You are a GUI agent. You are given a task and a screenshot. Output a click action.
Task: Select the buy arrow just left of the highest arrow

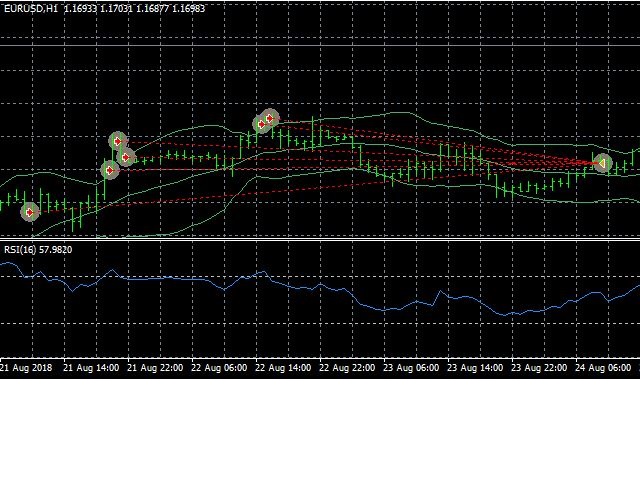[x=261, y=124]
